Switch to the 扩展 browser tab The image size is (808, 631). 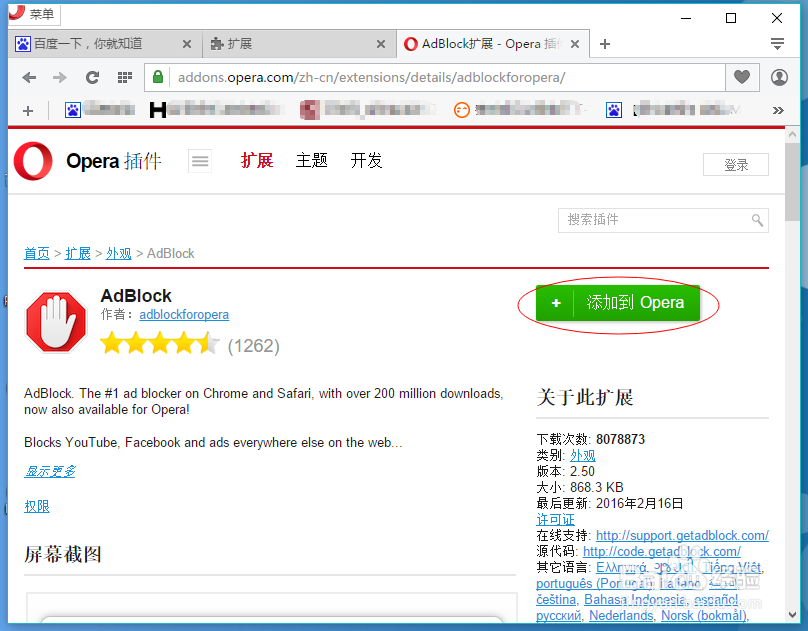click(299, 44)
